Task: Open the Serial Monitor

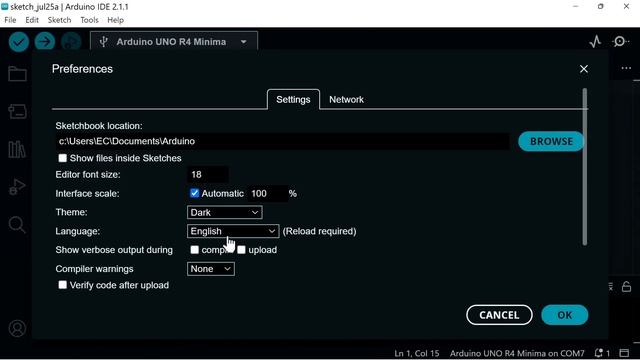Action: click(620, 42)
